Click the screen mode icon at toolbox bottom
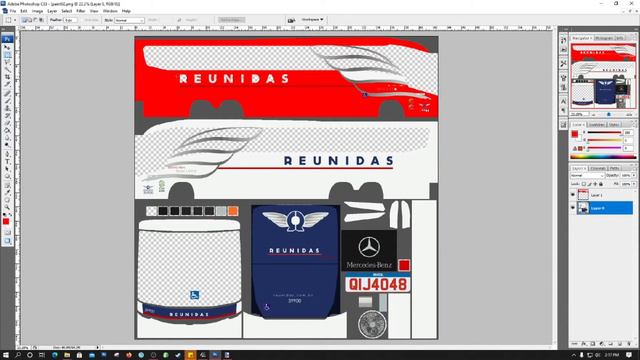640x360 pixels. point(7,241)
